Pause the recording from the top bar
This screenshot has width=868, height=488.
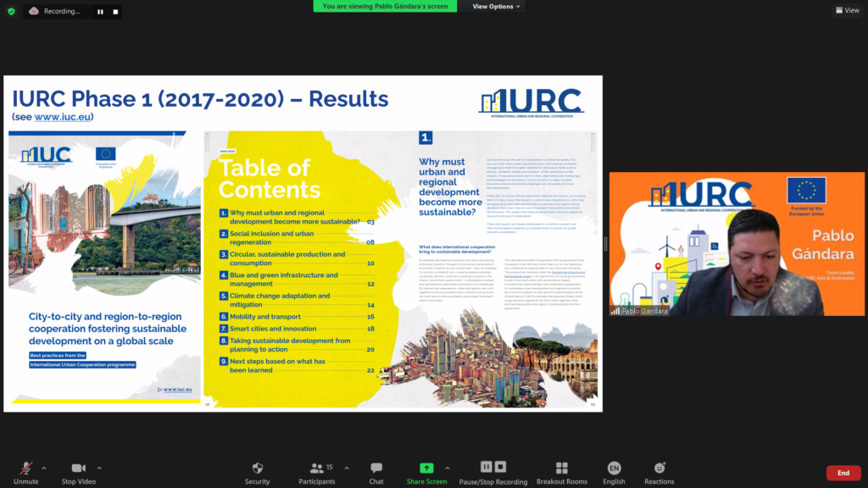pyautogui.click(x=100, y=12)
